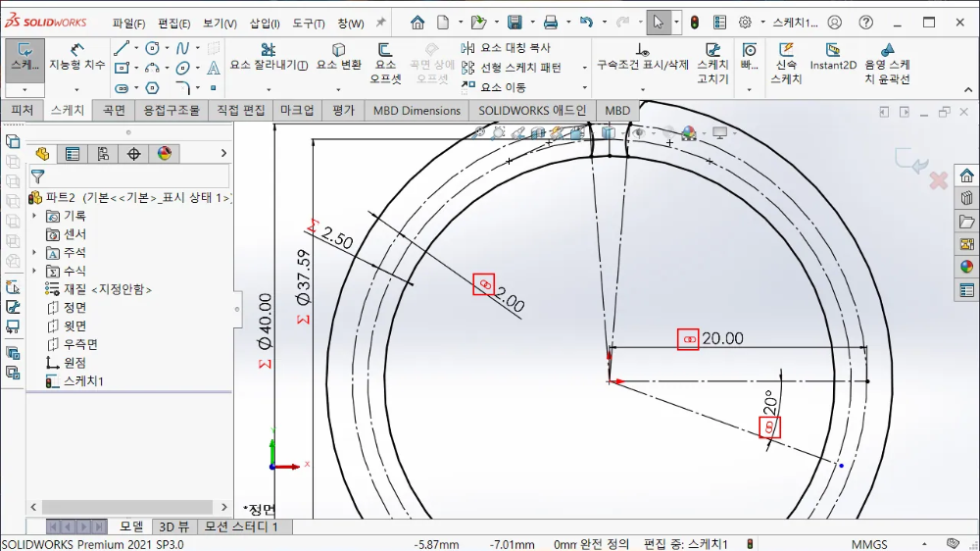Select the sketch Text (A) tool
This screenshot has width=980, height=551.
click(214, 68)
